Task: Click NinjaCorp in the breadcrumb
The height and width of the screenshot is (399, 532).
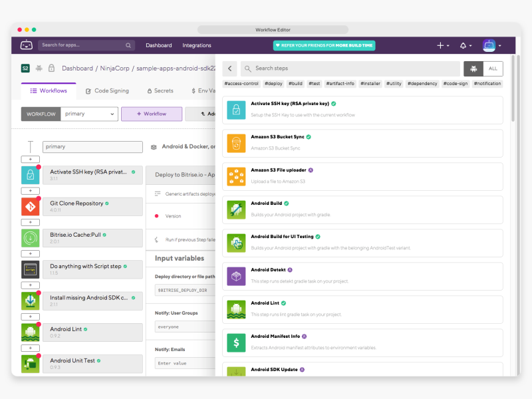Action: point(114,68)
